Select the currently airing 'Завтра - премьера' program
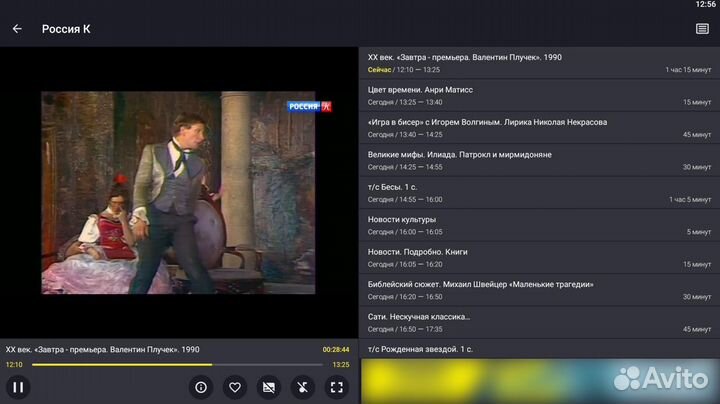The width and height of the screenshot is (720, 404). [539, 63]
